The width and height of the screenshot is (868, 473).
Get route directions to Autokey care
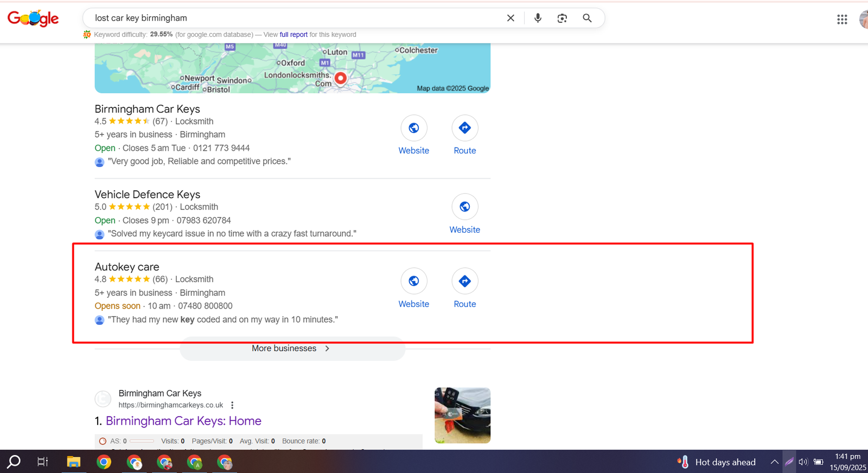[464, 281]
